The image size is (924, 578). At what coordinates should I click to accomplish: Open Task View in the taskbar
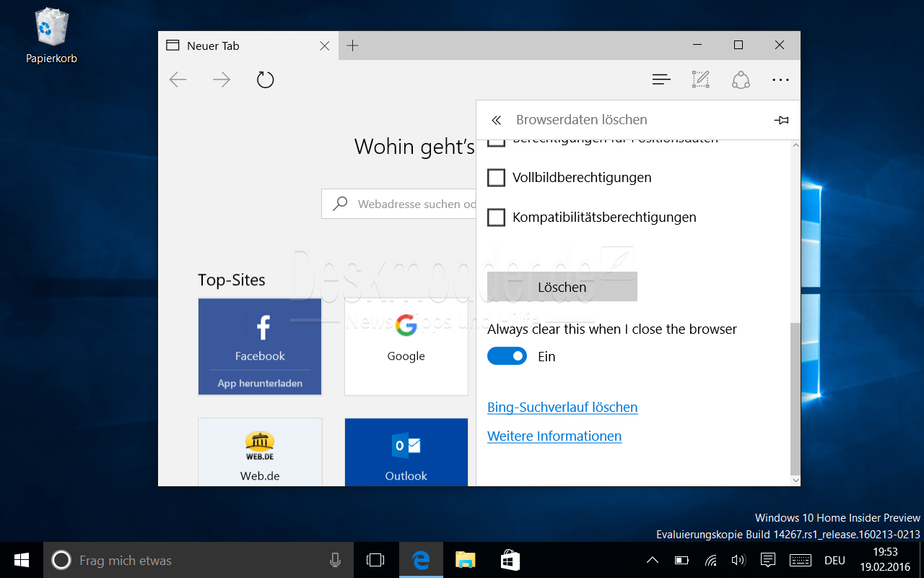click(x=375, y=560)
